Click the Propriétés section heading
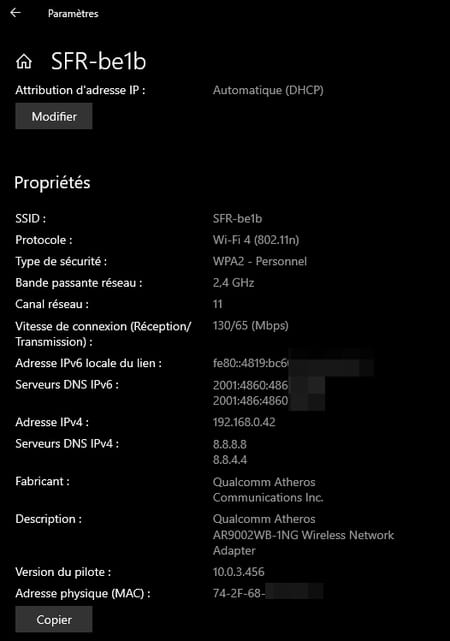The image size is (450, 641). 52,183
